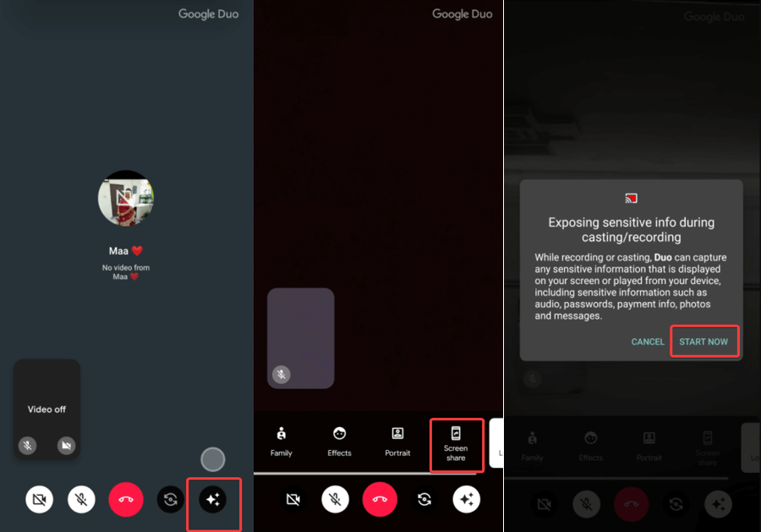Tap camera-off icon in Video off tile
This screenshot has width=761, height=532.
coord(67,445)
